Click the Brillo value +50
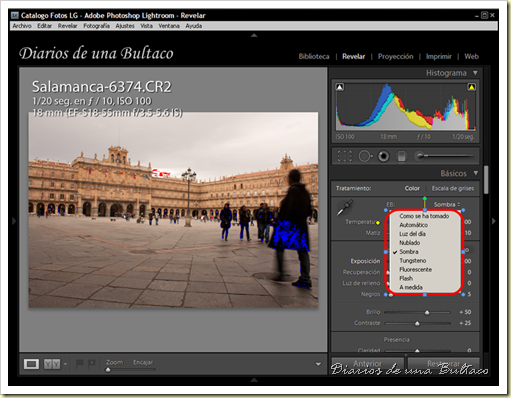The height and width of the screenshot is (398, 511). pyautogui.click(x=465, y=312)
